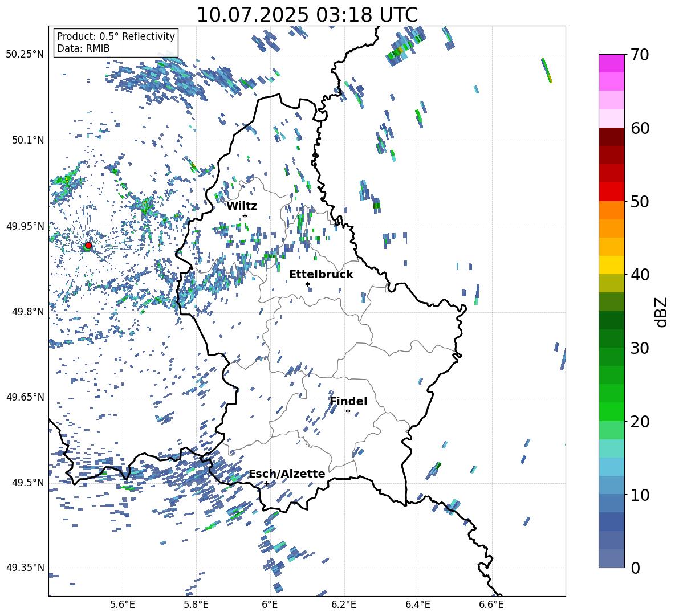The height and width of the screenshot is (616, 675).
Task: Click the longitude label 5.6°E
Action: [x=123, y=605]
